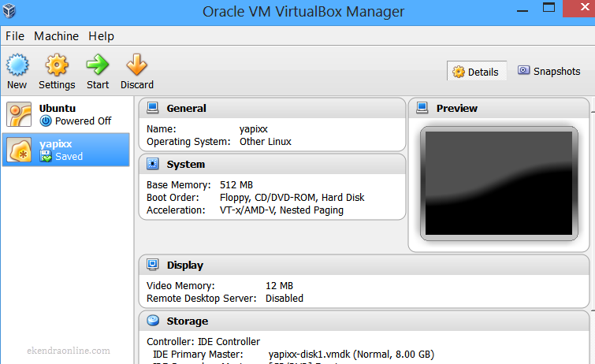Click the name value yapixx in General
This screenshot has height=364, width=595.
[254, 129]
